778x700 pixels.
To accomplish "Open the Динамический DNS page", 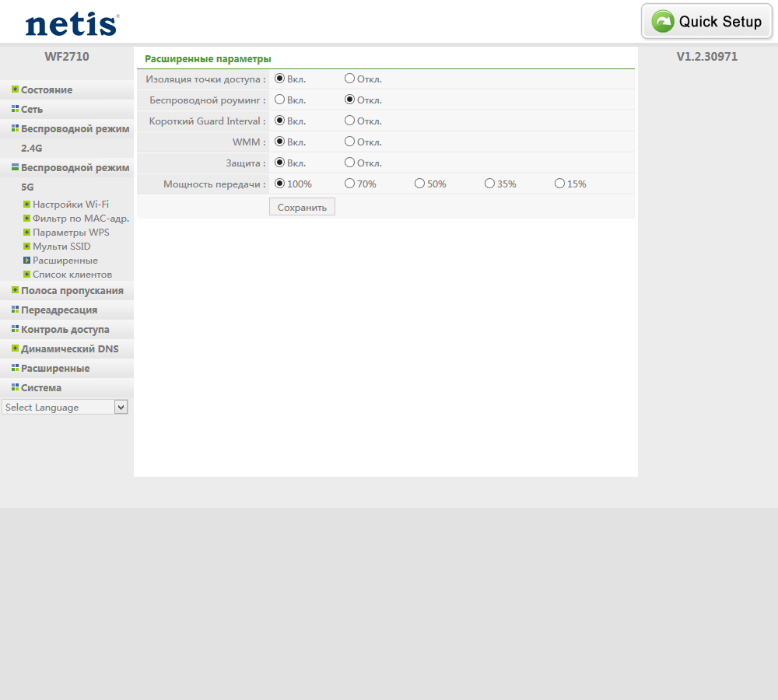I will (x=69, y=348).
